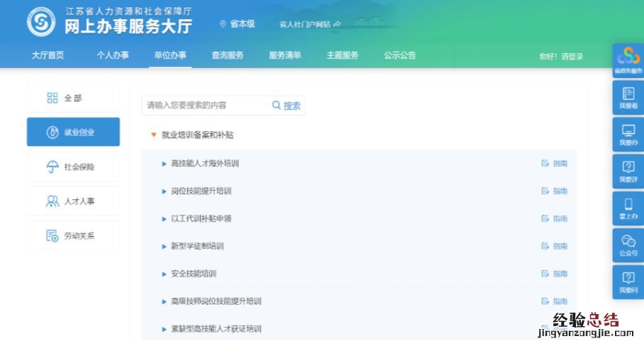Screen dimensions: 644x346
Task: Open 指南 text for 安全技能培训
Action: click(x=560, y=274)
